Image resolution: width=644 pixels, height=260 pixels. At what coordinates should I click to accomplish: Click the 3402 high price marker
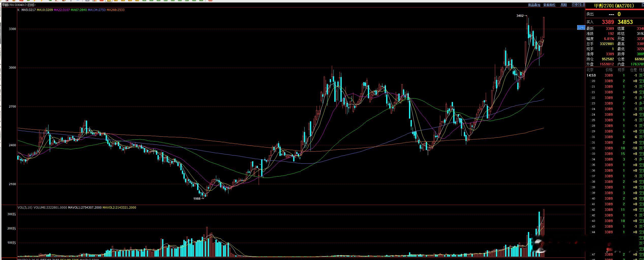pos(522,16)
